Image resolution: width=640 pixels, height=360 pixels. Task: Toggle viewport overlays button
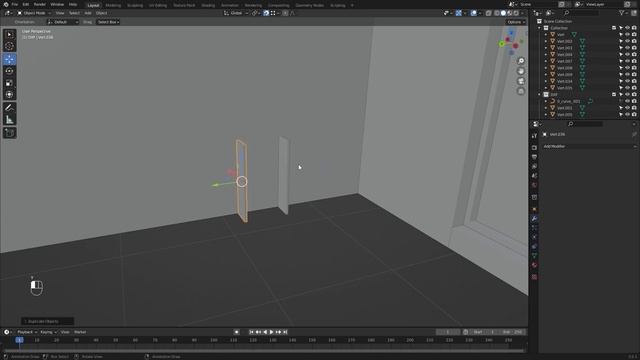473,13
